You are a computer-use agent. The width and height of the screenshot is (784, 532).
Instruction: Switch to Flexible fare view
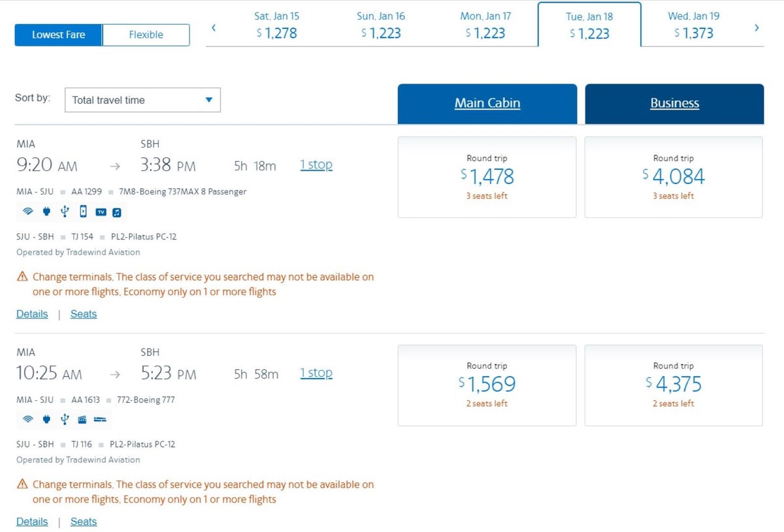coord(146,35)
